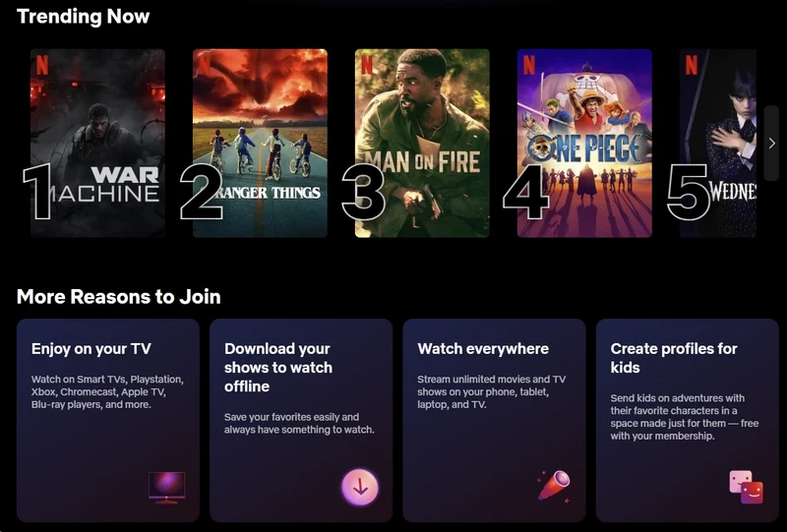Click the kids profile faces icon
787x532 pixels.
coord(746,487)
